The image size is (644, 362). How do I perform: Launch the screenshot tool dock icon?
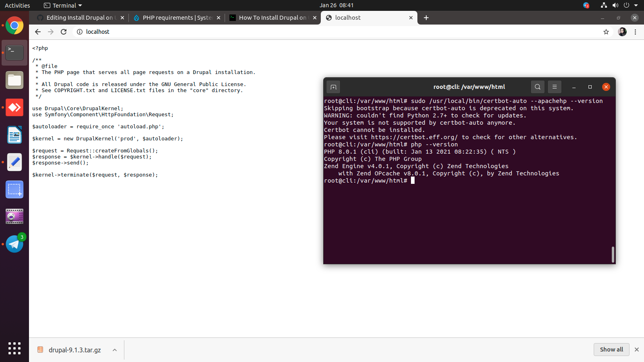[x=14, y=189]
